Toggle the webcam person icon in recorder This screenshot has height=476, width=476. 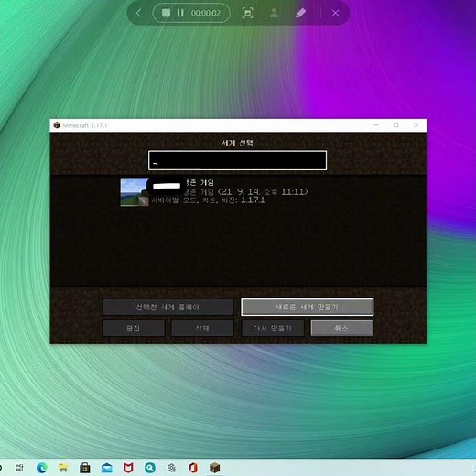pos(274,13)
